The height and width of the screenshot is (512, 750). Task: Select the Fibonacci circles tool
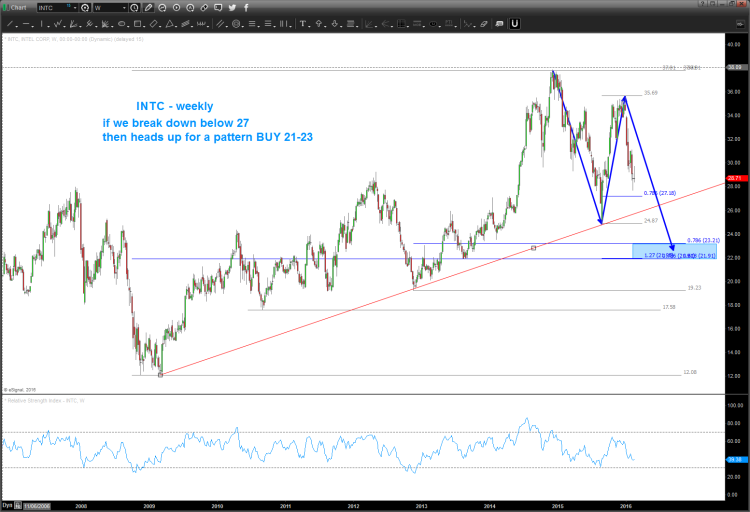coord(236,23)
